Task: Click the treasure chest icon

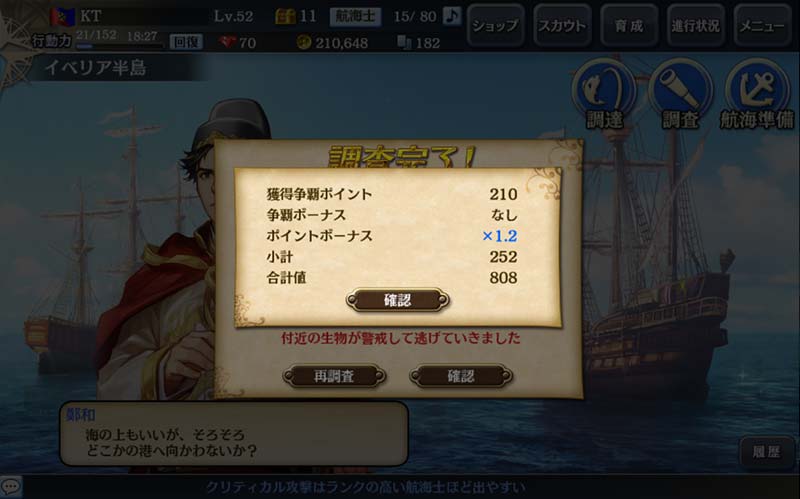Action: point(285,16)
